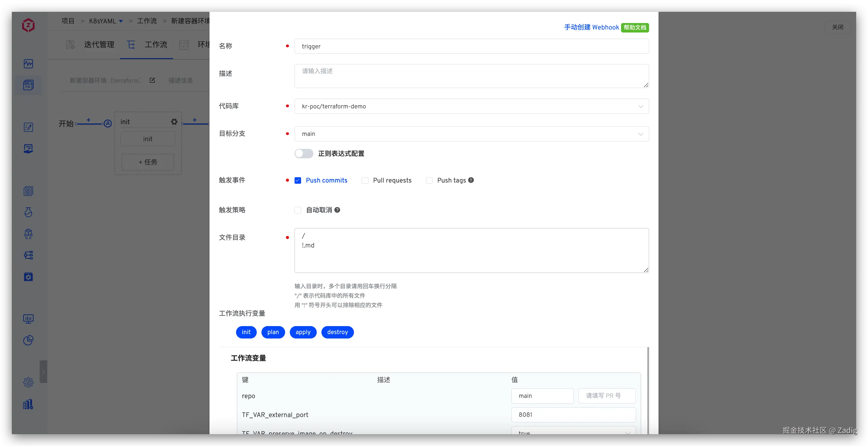The width and height of the screenshot is (868, 446).
Task: Enable the regular expression config toggle
Action: (304, 154)
